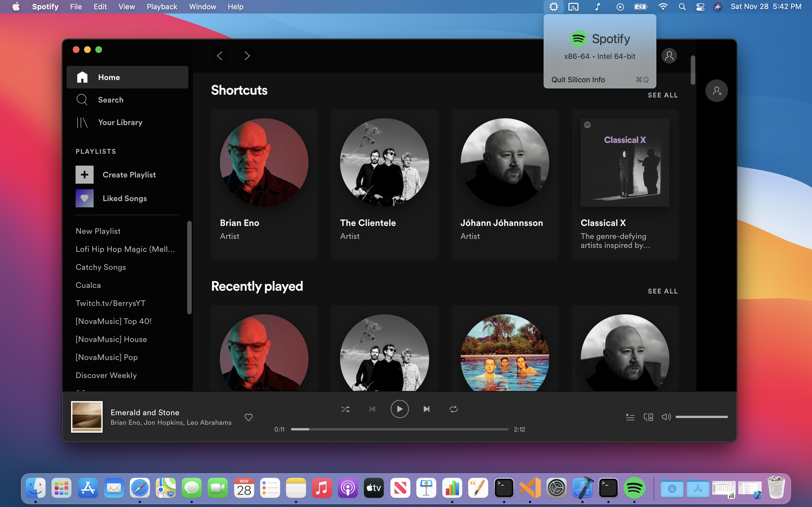The width and height of the screenshot is (812, 507).
Task: Click the Find Friends add-user icon
Action: (716, 91)
